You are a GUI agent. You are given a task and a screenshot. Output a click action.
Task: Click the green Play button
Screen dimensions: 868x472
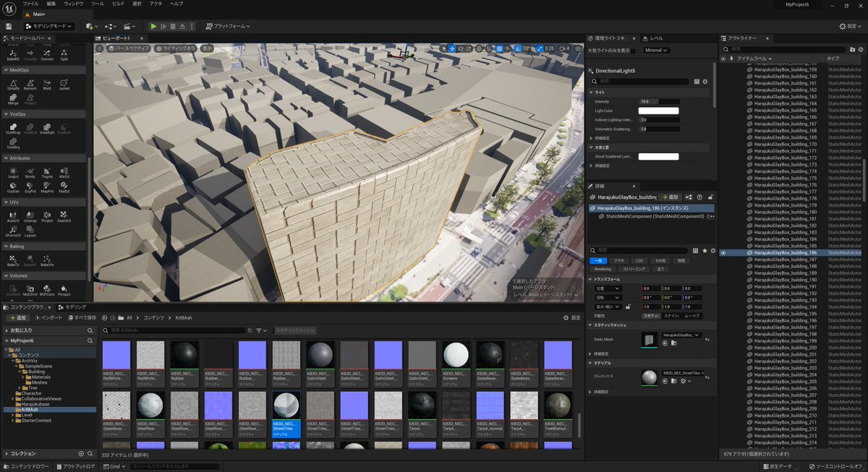153,26
